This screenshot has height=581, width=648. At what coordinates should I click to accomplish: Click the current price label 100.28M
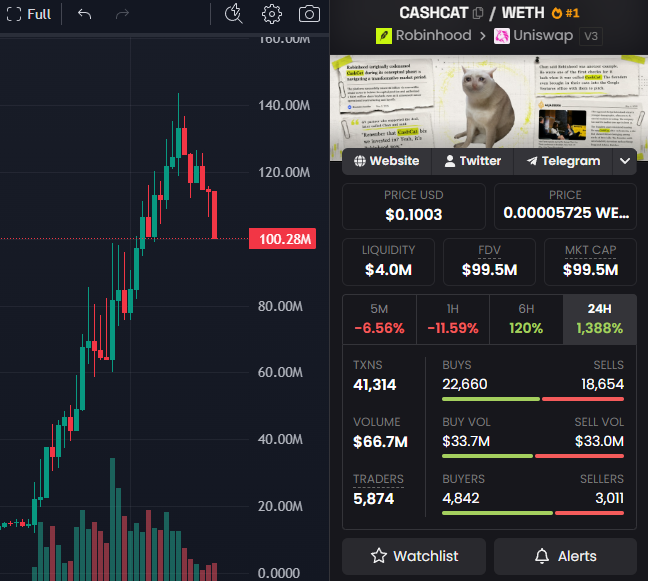[283, 239]
